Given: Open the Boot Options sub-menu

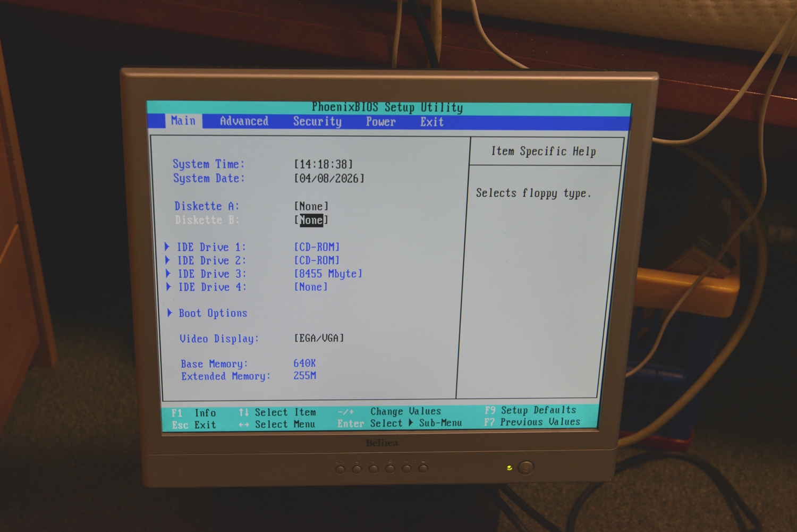Looking at the screenshot, I should pyautogui.click(x=213, y=313).
